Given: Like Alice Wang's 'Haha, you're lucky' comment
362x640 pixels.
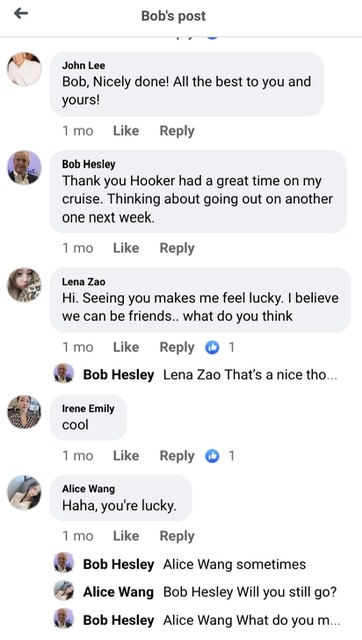Looking at the screenshot, I should (126, 536).
